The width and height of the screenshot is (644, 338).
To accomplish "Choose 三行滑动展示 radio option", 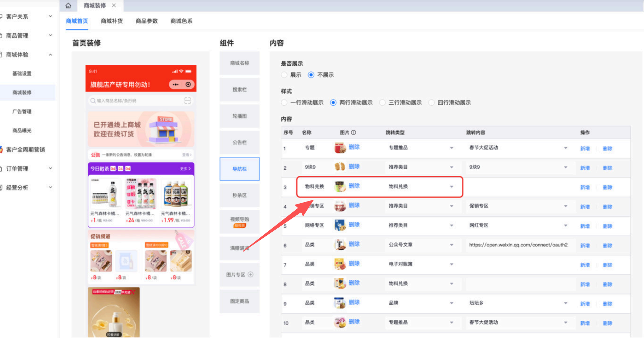I will pos(383,103).
